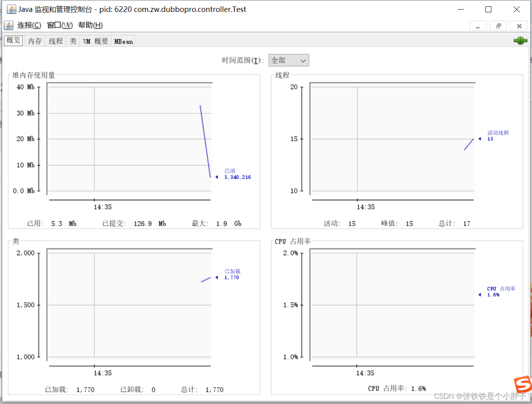Click the CPU 占用率 1.6% chart legend
The image size is (532, 404).
pyautogui.click(x=501, y=292)
